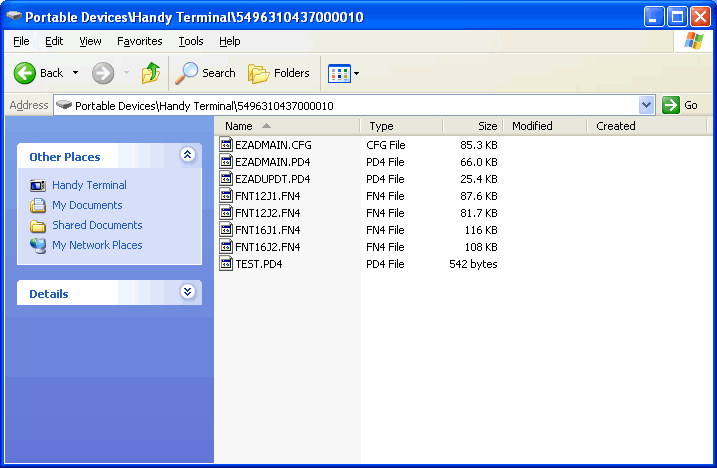Click the 116 KB size value
This screenshot has width=717, height=468.
click(x=481, y=230)
